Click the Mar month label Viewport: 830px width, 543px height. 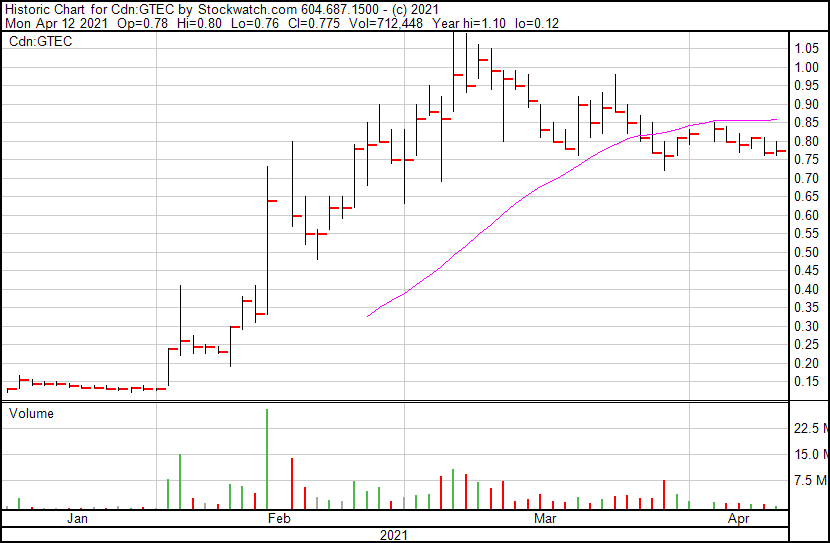pos(545,518)
